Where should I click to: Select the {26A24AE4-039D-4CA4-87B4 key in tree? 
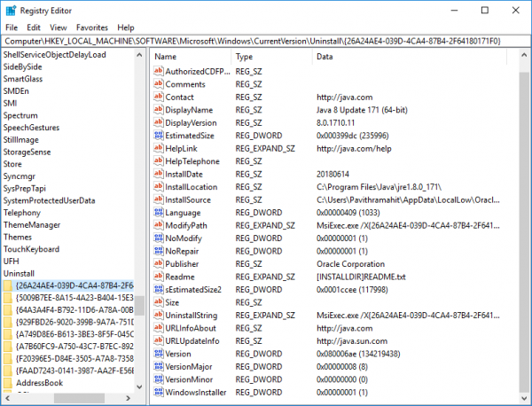pyautogui.click(x=74, y=285)
